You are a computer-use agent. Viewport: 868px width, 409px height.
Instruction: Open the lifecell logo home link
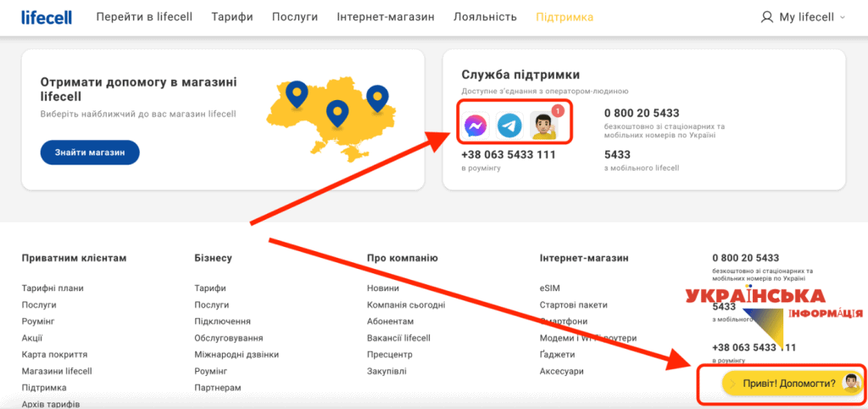point(47,17)
